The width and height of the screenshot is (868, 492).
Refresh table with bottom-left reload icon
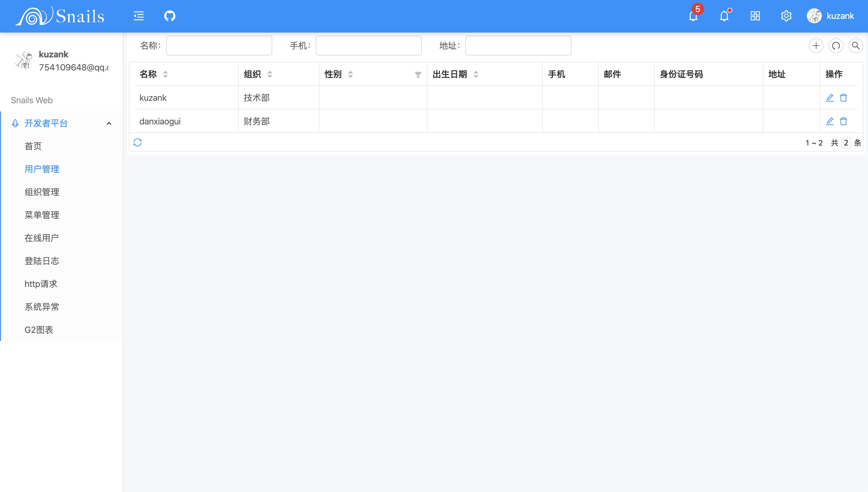138,142
